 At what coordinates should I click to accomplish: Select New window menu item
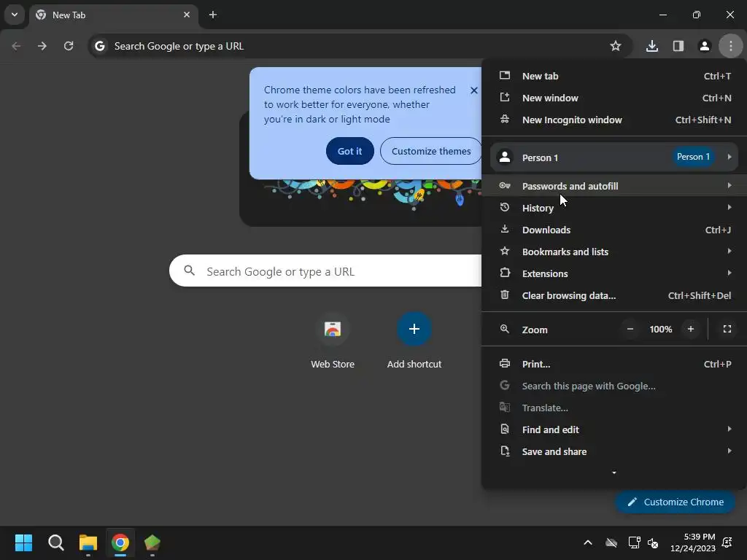(614, 98)
